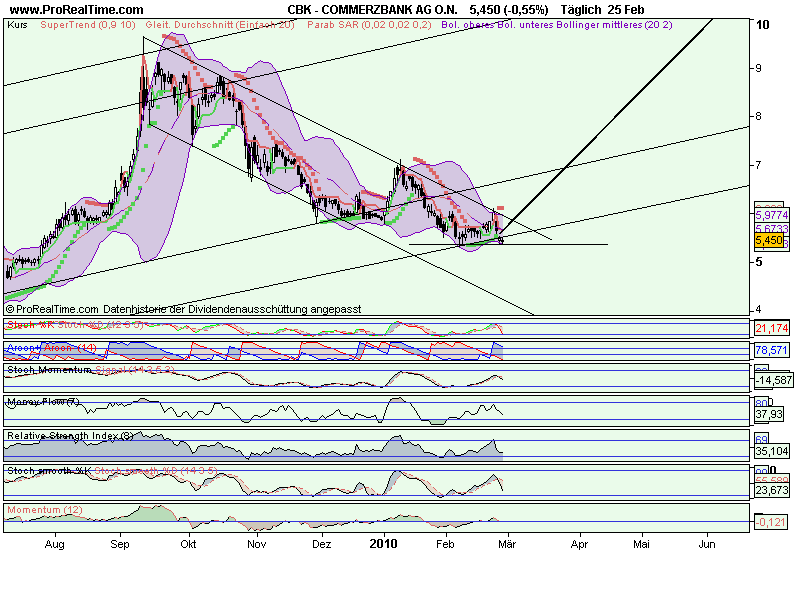This screenshot has width=800, height=600.
Task: Click the Mär label on the time axis
Action: coord(507,544)
